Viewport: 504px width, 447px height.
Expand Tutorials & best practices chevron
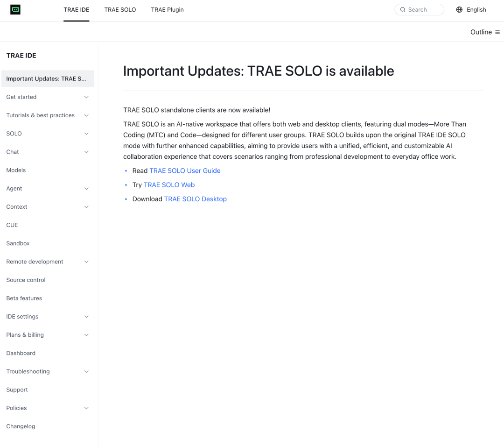point(86,115)
